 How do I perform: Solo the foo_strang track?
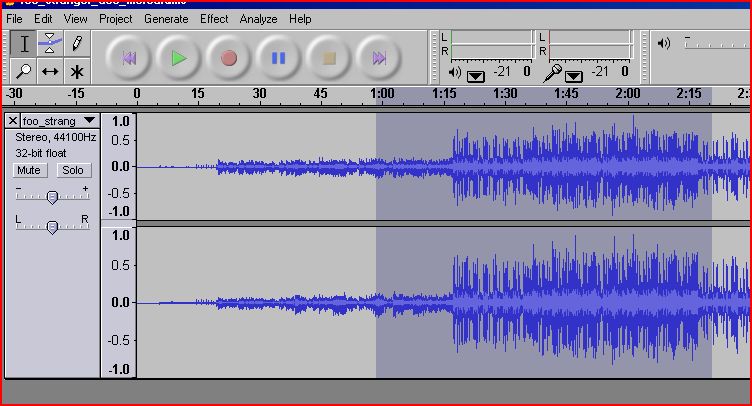pos(74,170)
